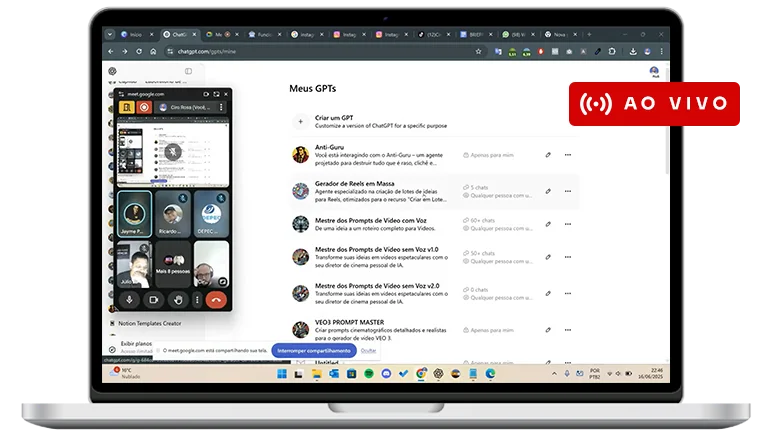Open options menu for VEO3 PROMPT MASTER
The height and width of the screenshot is (433, 767).
pyautogui.click(x=567, y=330)
